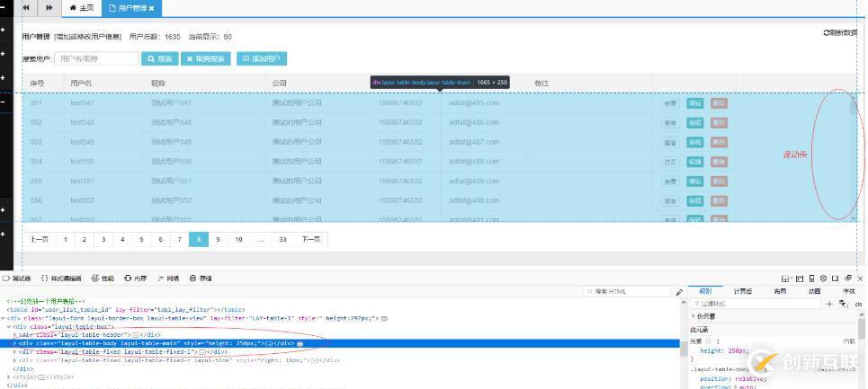Image resolution: width=868 pixels, height=389 pixels.
Task: Click the 编辑 button in row 353
Action: [694, 143]
